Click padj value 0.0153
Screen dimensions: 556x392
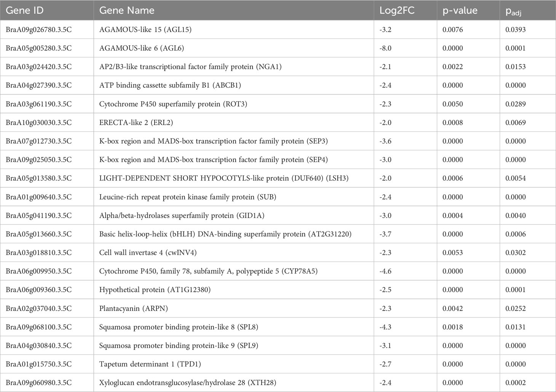[515, 67]
